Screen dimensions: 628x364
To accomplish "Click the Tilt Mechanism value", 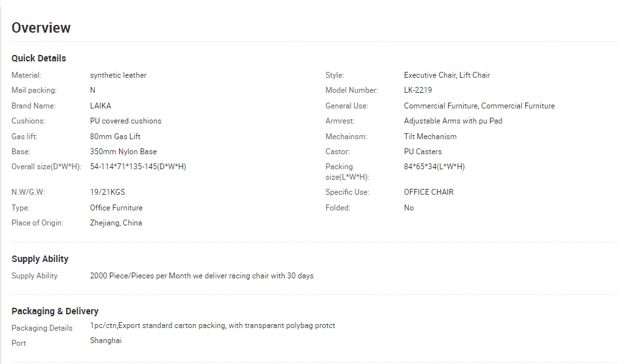I will (x=430, y=137).
